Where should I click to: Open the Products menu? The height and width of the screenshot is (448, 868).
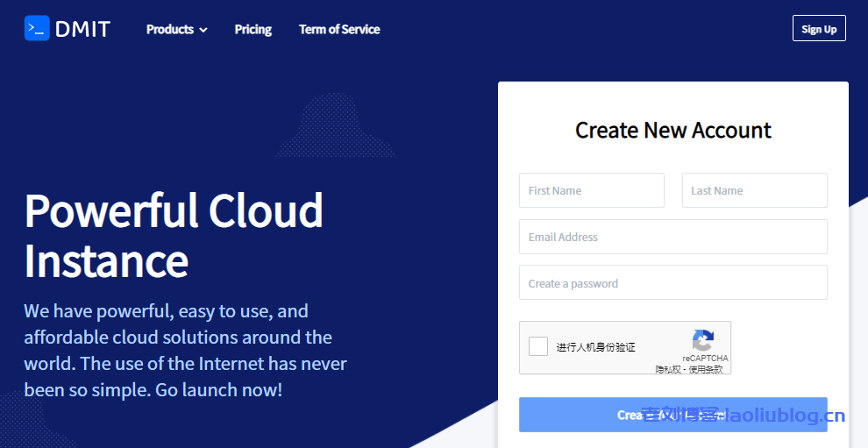click(x=170, y=29)
